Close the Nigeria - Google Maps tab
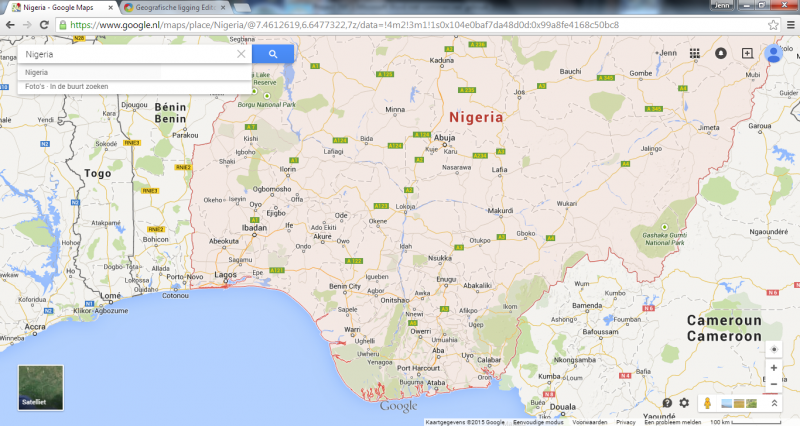This screenshot has width=800, height=426. click(110, 8)
